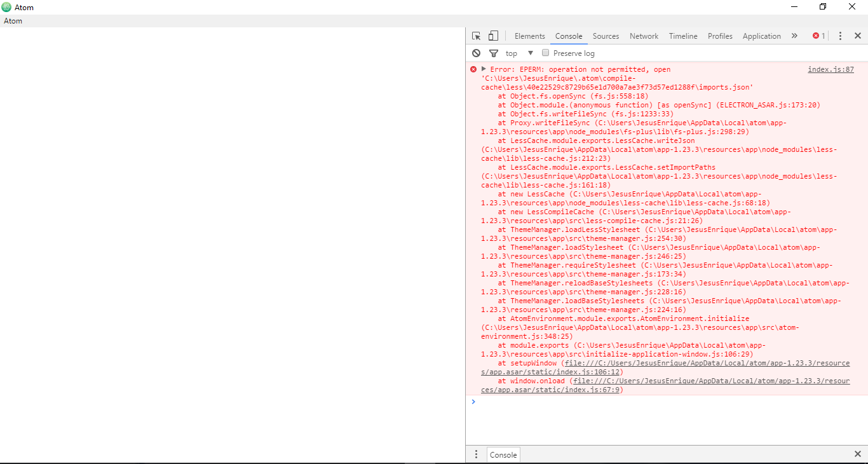Follow the index.js:87 source link

point(831,70)
